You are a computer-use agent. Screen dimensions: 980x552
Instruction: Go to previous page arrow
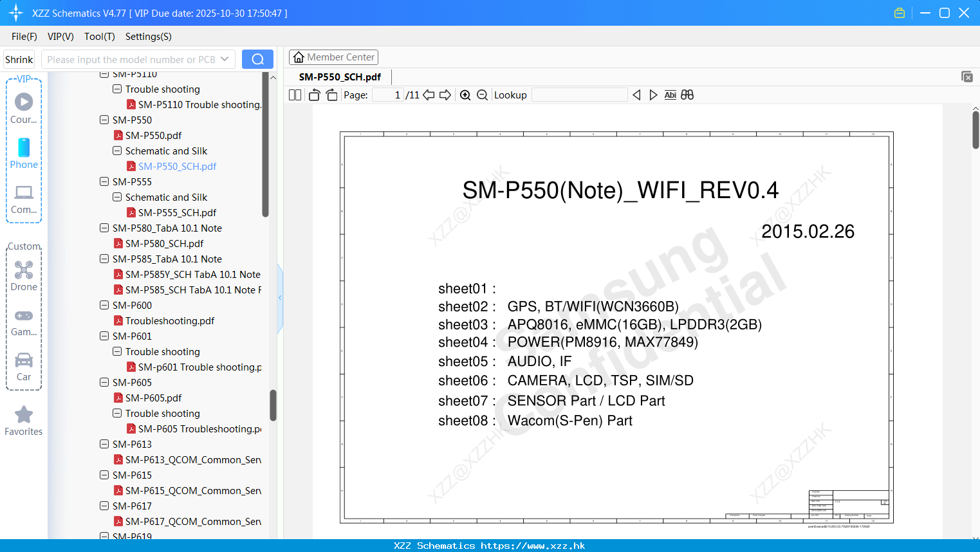(429, 95)
